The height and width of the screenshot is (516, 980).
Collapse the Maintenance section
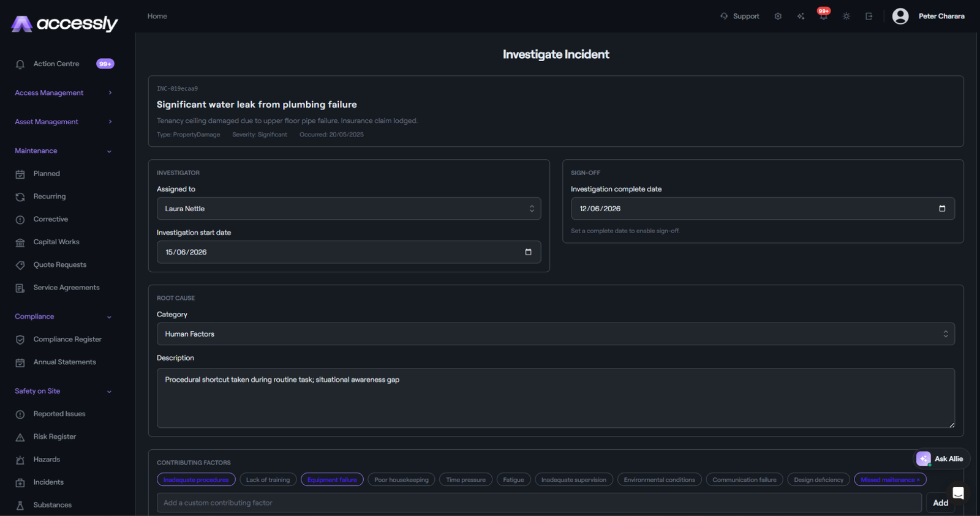coord(64,151)
